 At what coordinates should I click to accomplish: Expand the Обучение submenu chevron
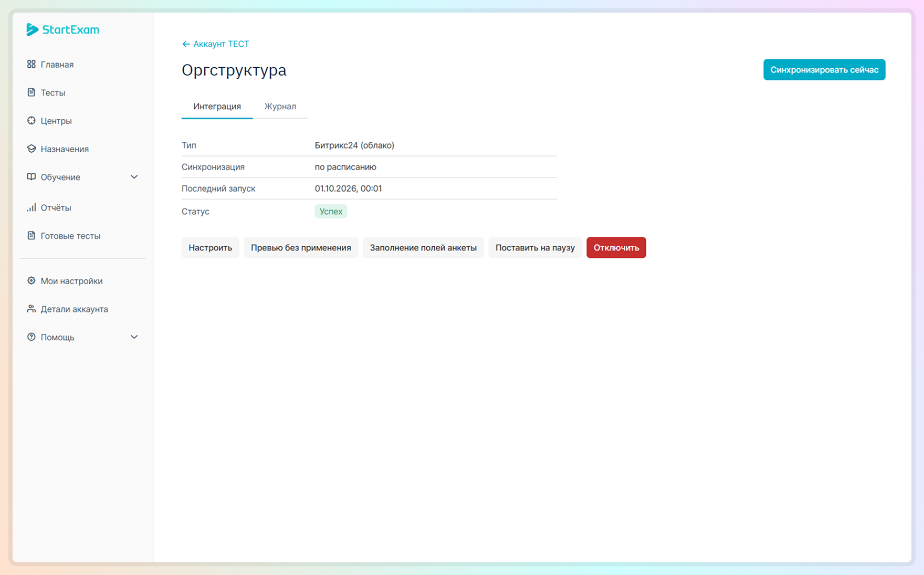click(134, 177)
